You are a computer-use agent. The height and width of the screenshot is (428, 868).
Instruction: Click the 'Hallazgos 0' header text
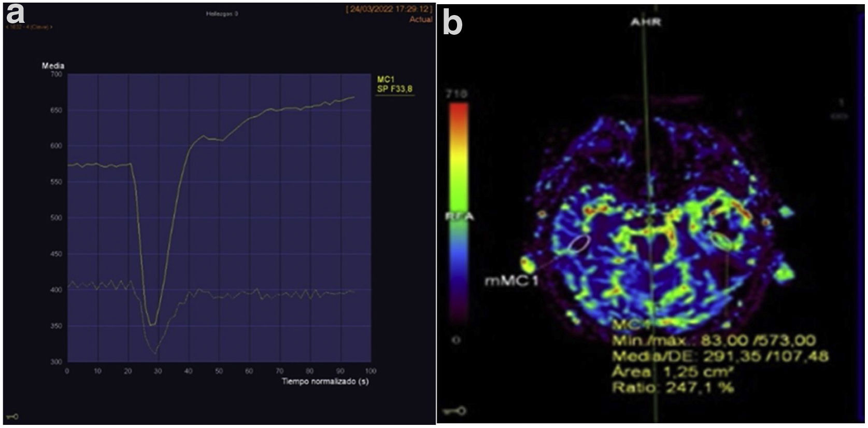[222, 14]
